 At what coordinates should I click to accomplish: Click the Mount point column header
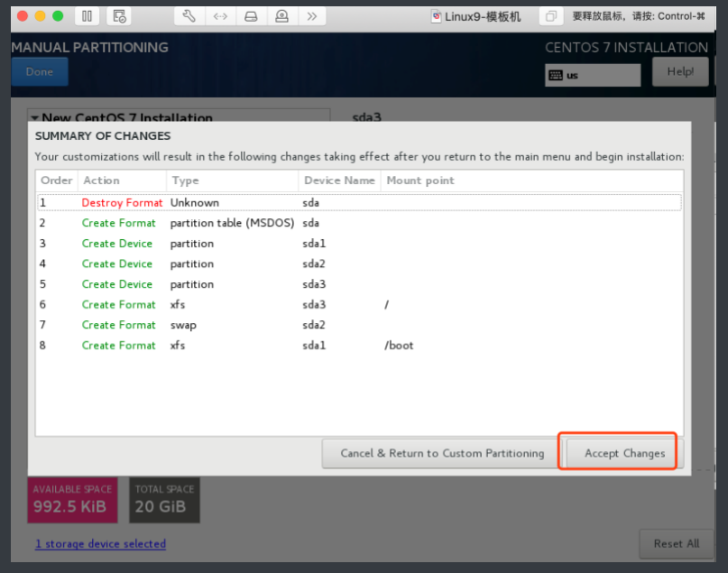tap(532, 180)
